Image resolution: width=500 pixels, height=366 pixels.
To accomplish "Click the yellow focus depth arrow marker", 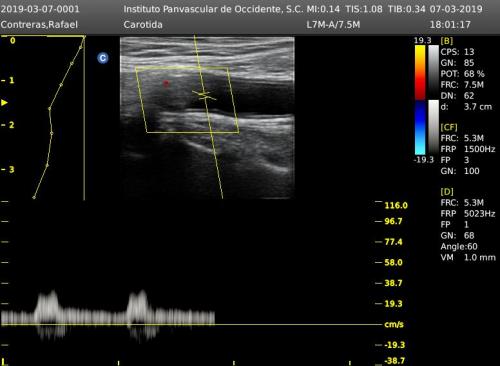I will pos(4,103).
